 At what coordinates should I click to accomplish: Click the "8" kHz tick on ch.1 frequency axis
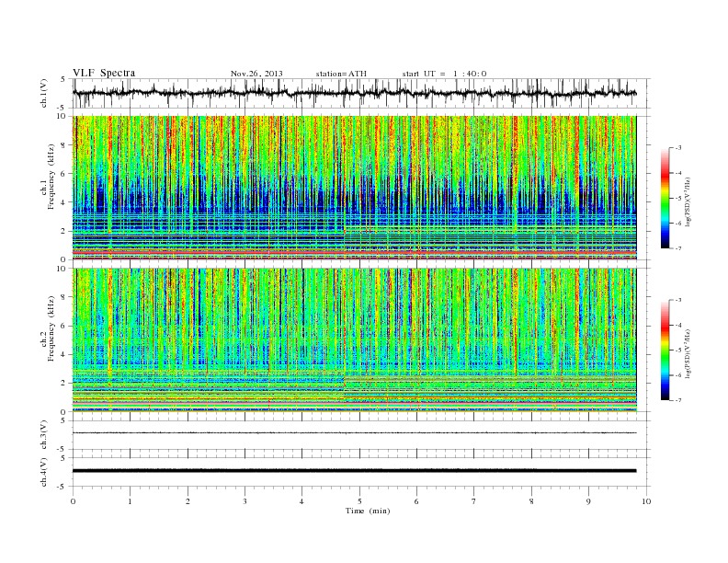[x=64, y=145]
